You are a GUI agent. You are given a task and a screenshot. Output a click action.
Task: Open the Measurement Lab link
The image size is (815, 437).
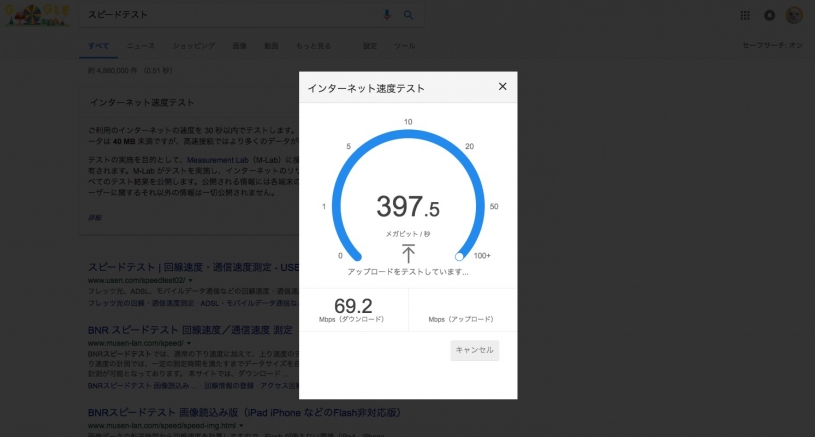218,160
